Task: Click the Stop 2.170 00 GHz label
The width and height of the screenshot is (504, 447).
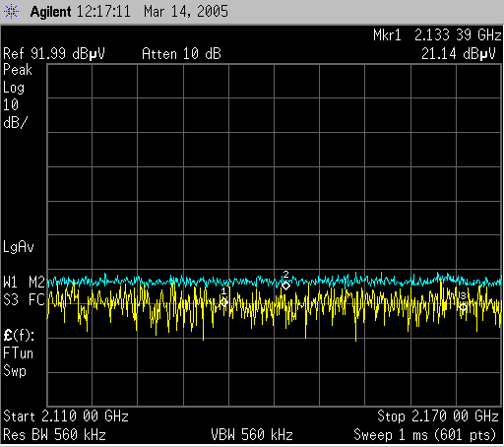Action: click(438, 416)
